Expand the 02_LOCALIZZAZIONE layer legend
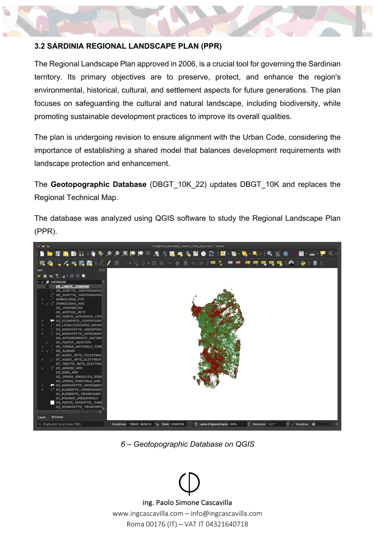Viewport: 375px width, 535px height. (43, 325)
